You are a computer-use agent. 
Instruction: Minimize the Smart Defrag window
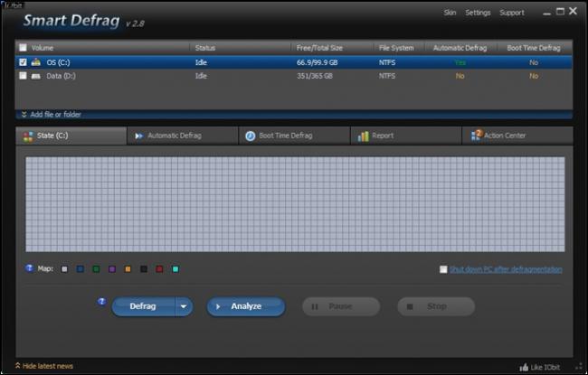point(546,14)
